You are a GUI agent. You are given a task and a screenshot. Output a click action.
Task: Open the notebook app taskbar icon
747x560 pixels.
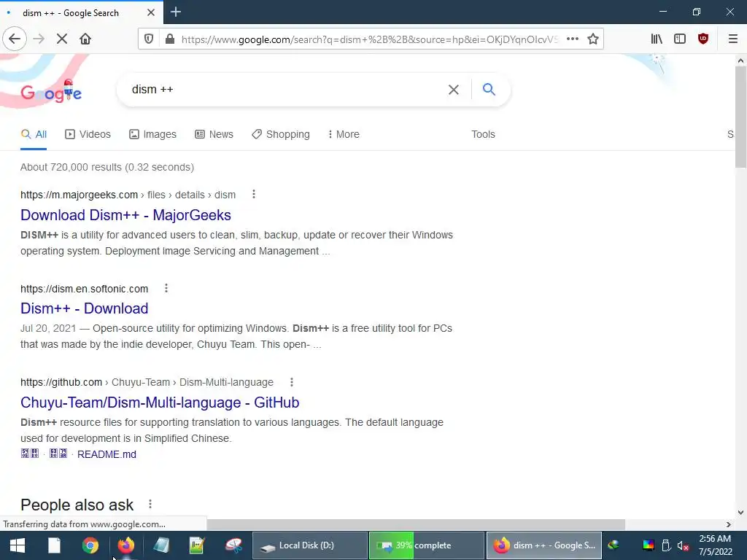[x=161, y=545]
